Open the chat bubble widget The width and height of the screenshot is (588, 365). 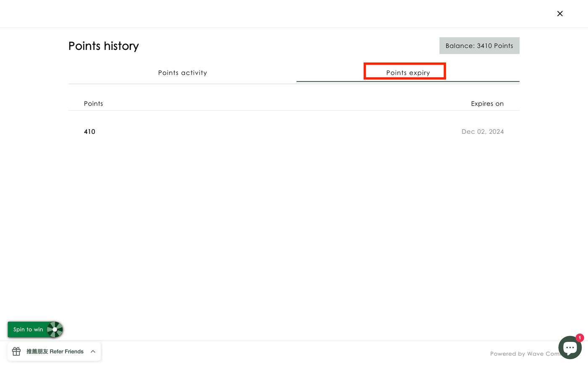tap(569, 348)
